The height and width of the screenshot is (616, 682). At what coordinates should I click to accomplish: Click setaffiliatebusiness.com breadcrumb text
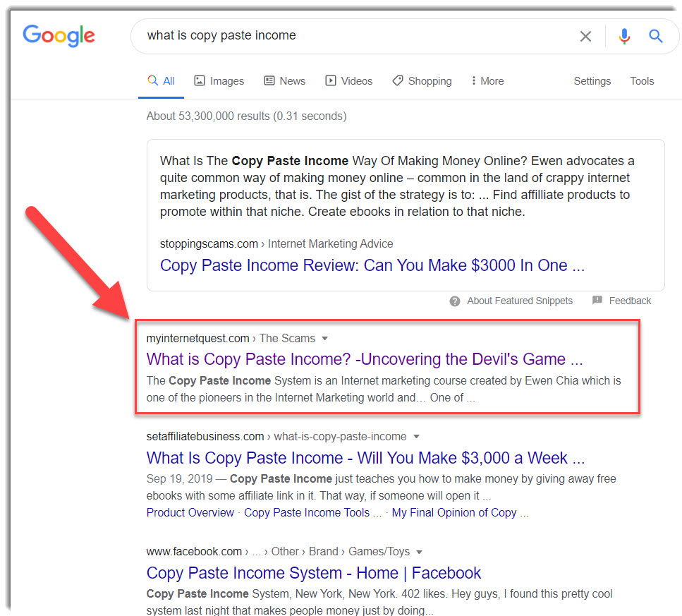[x=205, y=436]
